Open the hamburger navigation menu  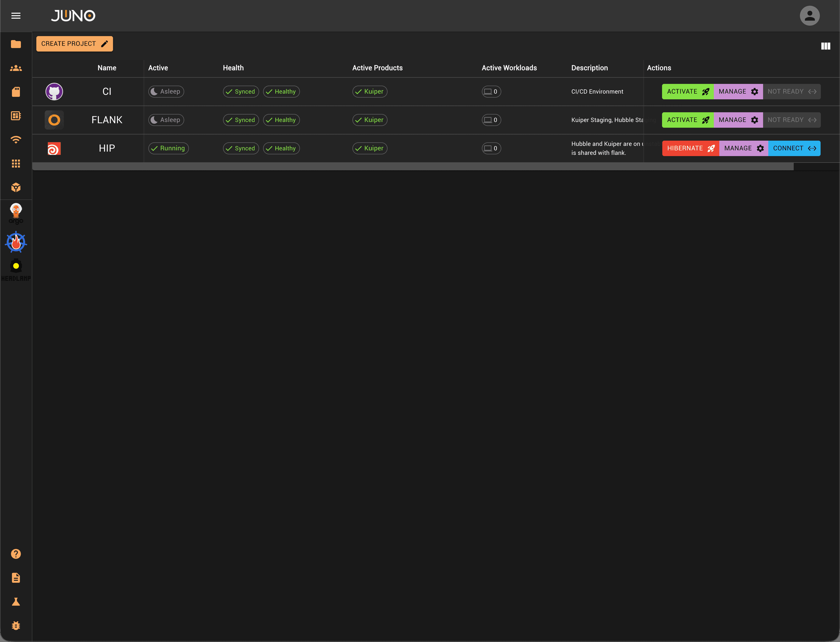[16, 16]
